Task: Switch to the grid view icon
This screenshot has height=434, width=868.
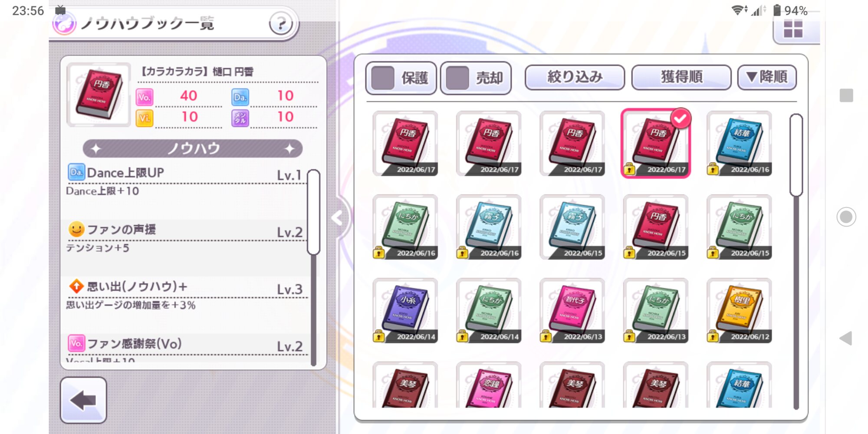Action: coord(793,30)
